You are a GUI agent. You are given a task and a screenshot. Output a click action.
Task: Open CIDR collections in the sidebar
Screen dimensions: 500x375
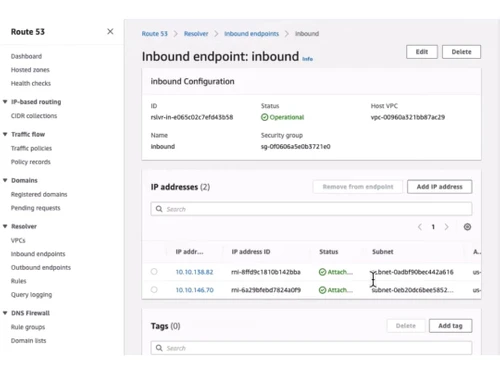coord(34,116)
